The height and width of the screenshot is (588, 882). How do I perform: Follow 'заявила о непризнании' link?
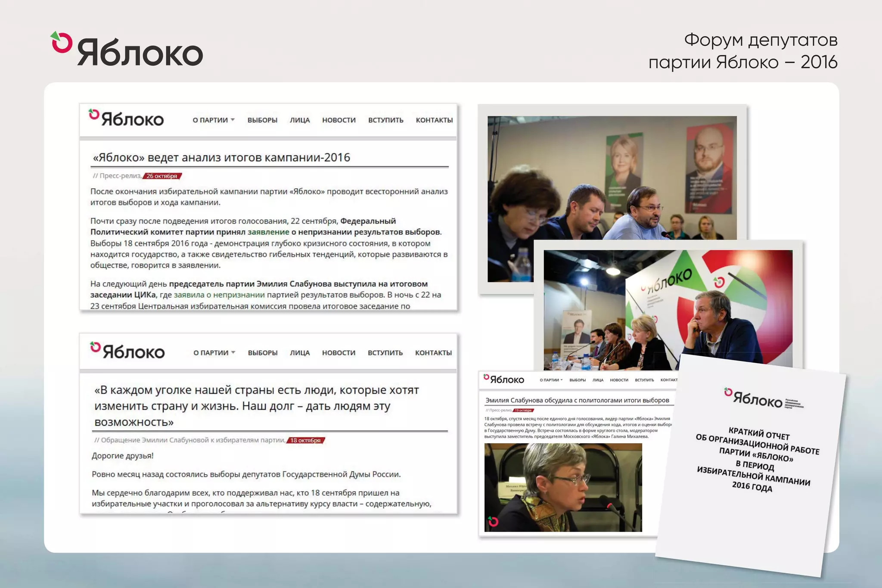click(x=219, y=295)
